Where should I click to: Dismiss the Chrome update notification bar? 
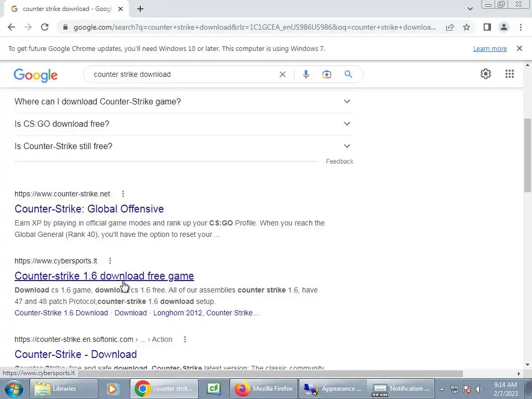pos(520,48)
